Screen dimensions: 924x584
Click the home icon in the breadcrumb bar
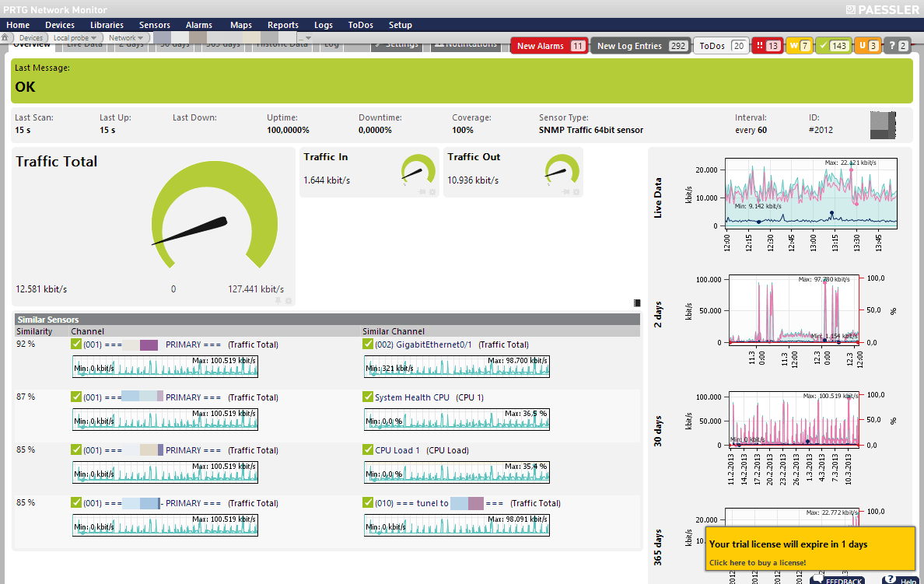coord(5,37)
